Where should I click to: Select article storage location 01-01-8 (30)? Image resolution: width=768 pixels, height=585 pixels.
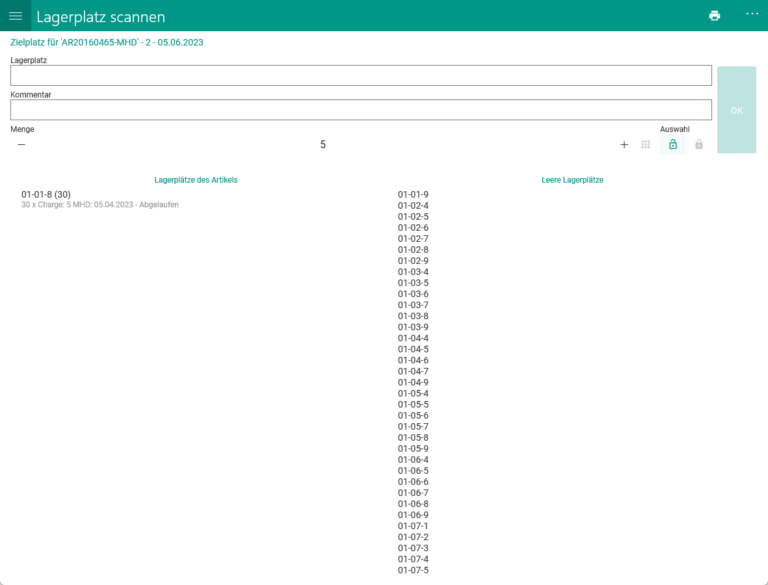[46, 194]
